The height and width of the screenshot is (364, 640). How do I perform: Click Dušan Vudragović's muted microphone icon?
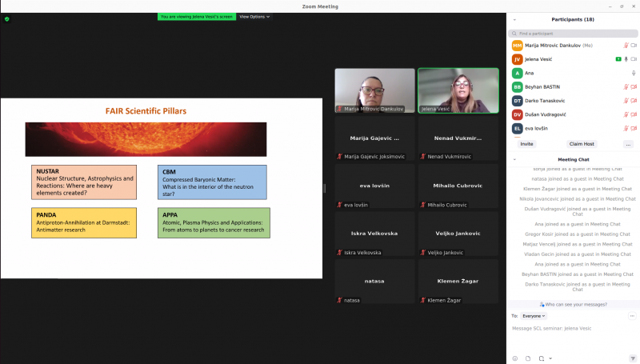pyautogui.click(x=626, y=114)
